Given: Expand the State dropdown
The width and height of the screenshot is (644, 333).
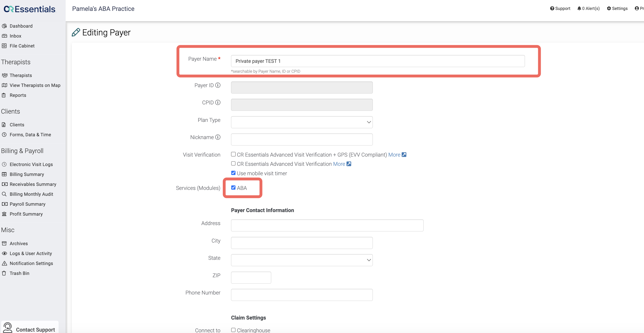Looking at the screenshot, I should [301, 260].
